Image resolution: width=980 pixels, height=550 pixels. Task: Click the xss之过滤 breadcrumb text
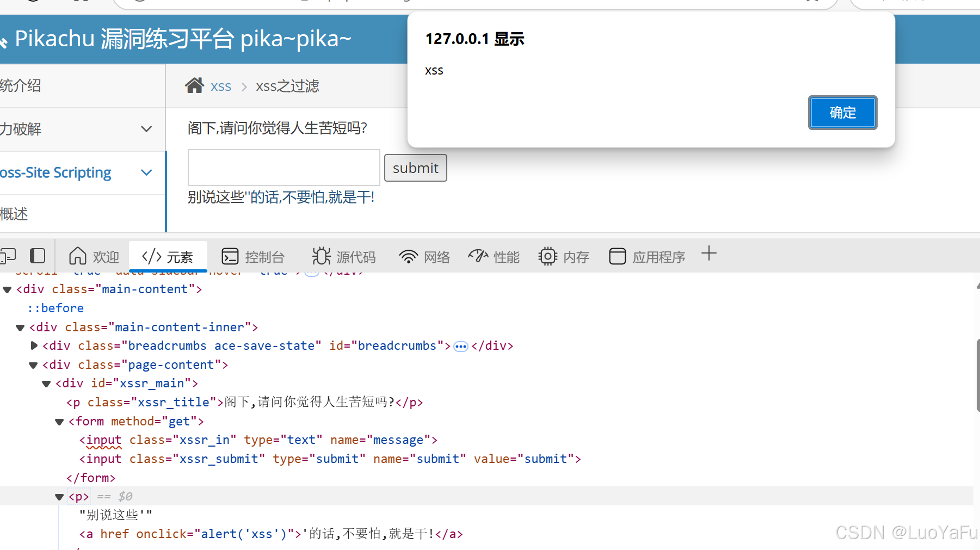tap(287, 86)
